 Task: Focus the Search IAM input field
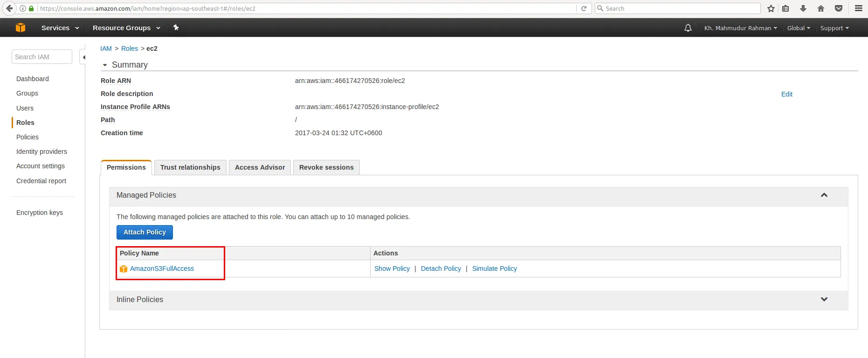point(42,57)
